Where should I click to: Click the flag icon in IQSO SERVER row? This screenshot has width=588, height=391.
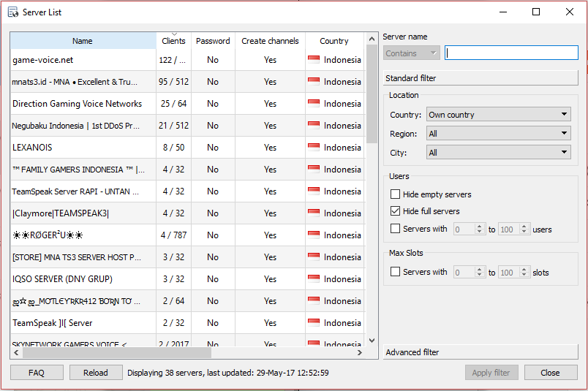click(x=314, y=279)
